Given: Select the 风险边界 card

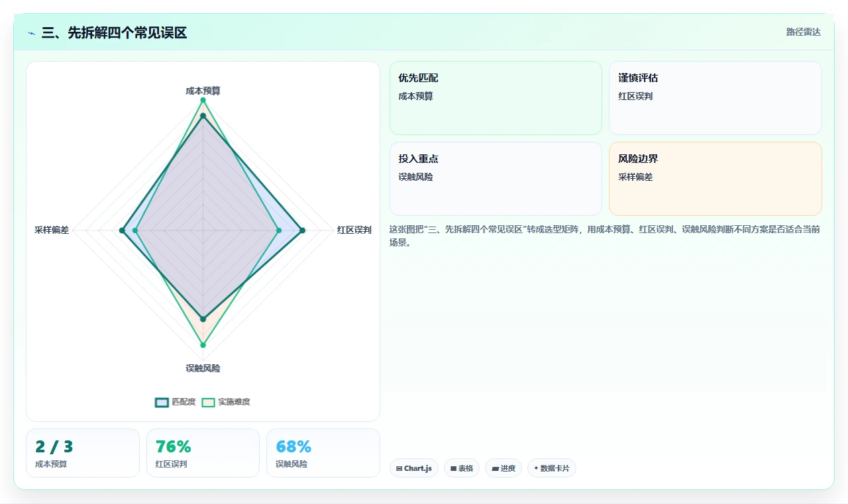Looking at the screenshot, I should tap(715, 179).
